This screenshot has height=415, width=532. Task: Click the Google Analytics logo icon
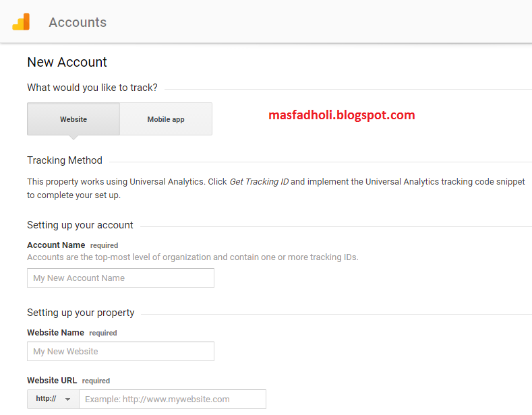click(x=21, y=22)
